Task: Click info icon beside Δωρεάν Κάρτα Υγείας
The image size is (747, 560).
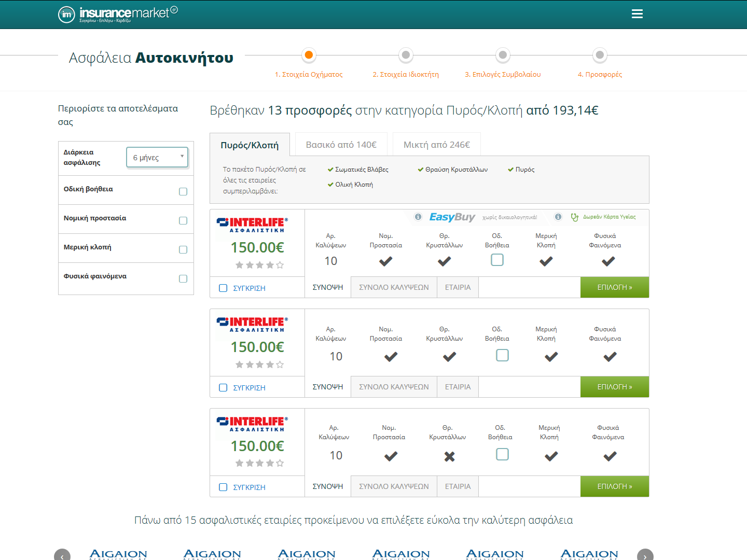Action: tap(557, 217)
